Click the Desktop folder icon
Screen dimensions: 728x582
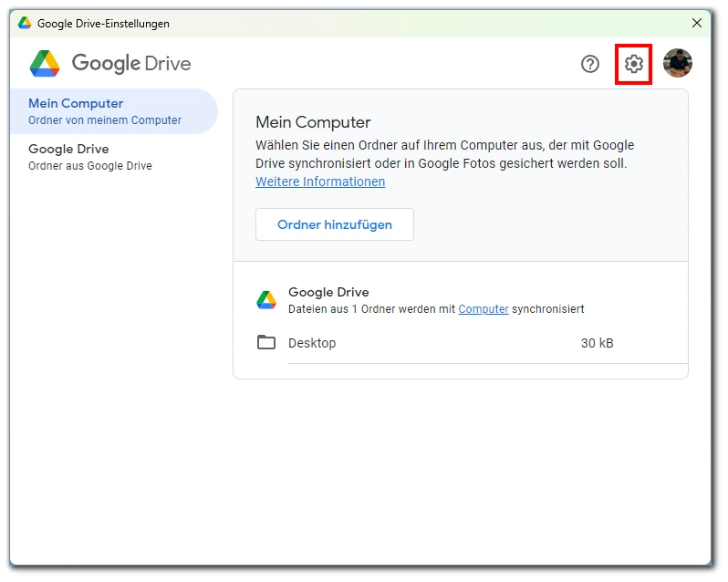[x=266, y=342]
